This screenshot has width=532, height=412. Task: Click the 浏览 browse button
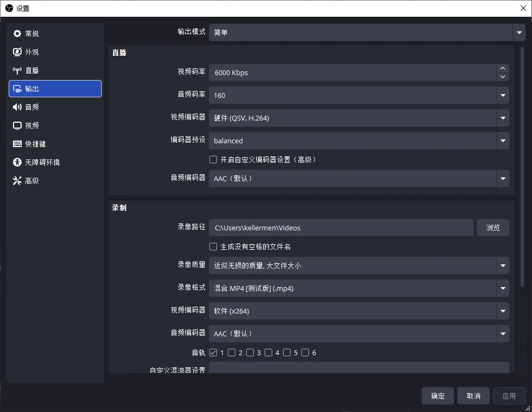coord(492,228)
